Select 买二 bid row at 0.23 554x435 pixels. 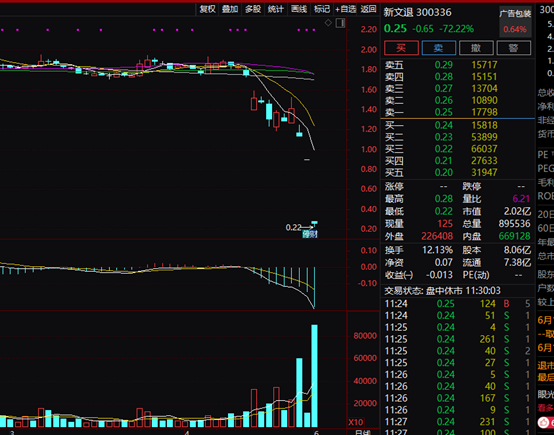(458, 137)
